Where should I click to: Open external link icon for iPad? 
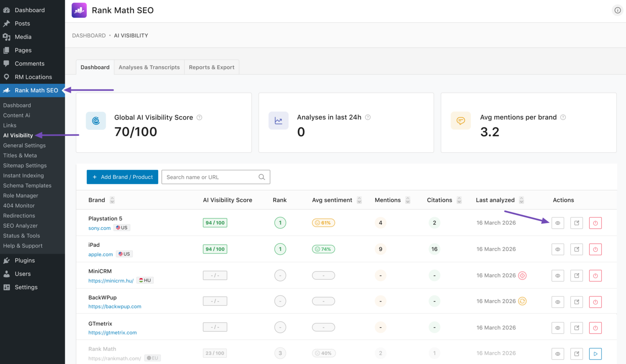tap(577, 249)
